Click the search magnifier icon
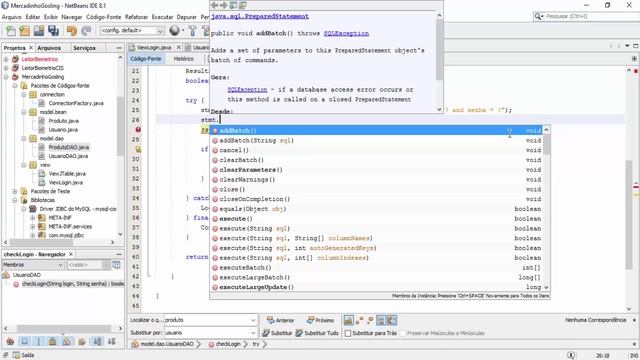Image resolution: width=640 pixels, height=360 pixels. click(538, 16)
